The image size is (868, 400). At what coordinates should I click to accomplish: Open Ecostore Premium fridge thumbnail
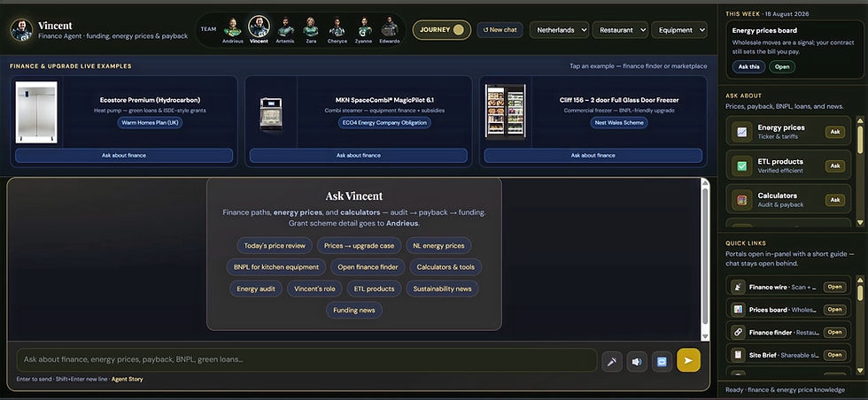point(36,112)
